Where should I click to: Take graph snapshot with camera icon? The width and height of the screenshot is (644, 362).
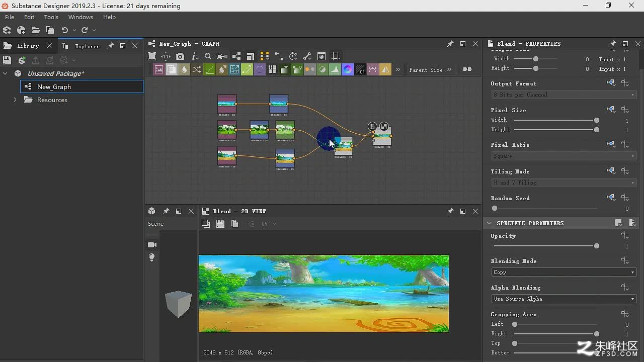(x=180, y=56)
